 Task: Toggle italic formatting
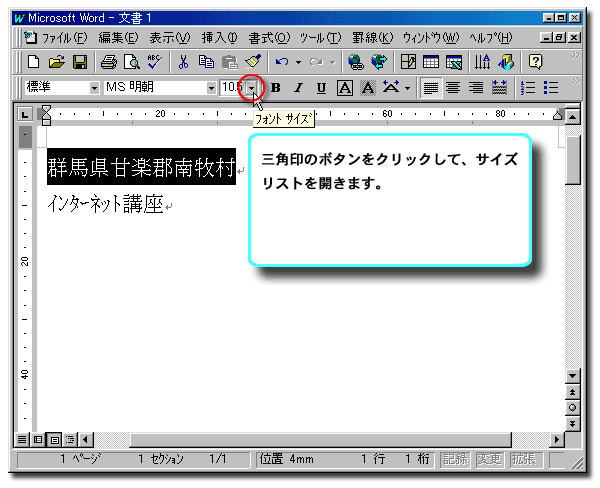(298, 88)
